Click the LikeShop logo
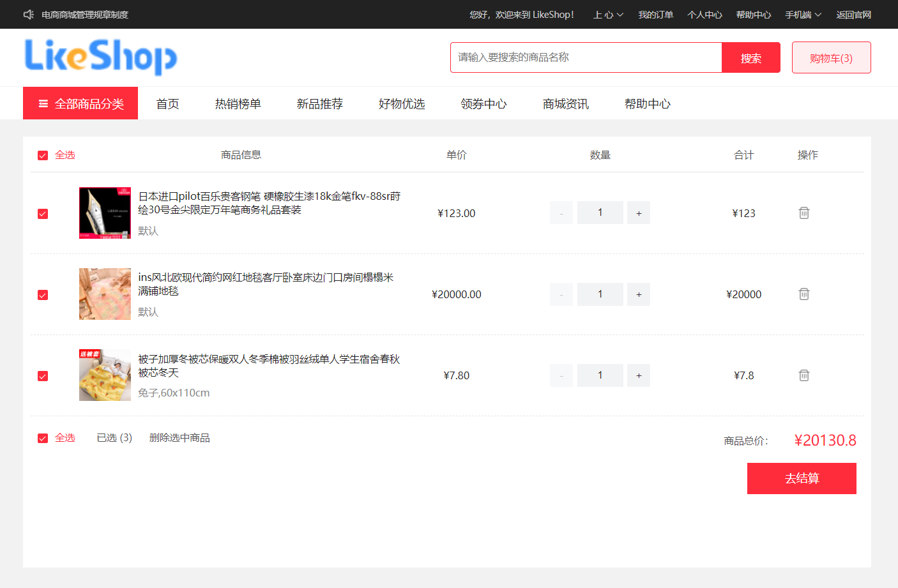The image size is (898, 588). [x=100, y=57]
